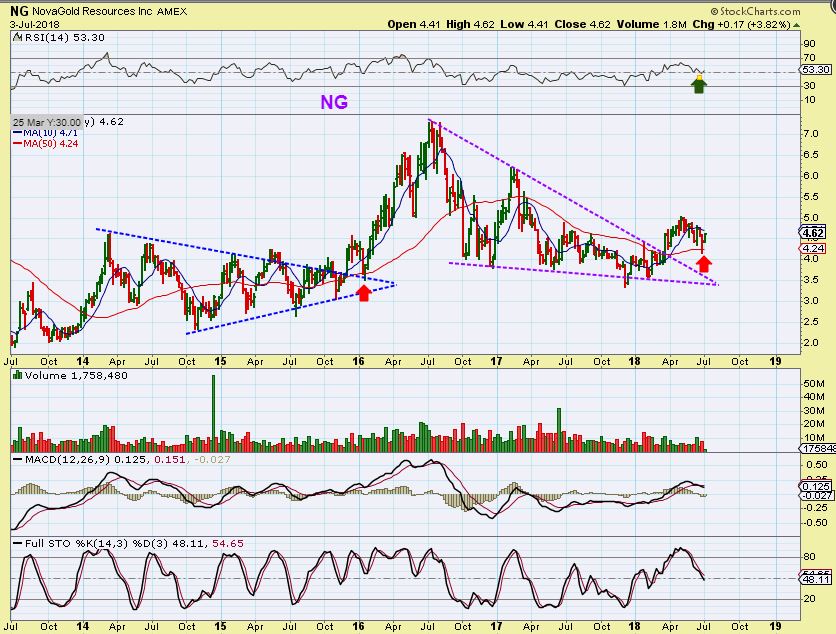Click the NG ticker symbol in header

19,11
